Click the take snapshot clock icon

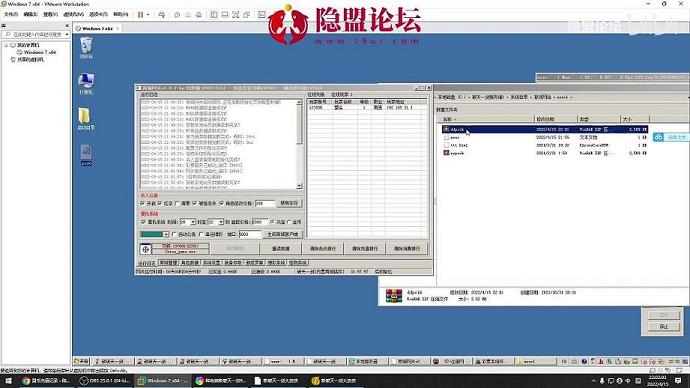[x=177, y=15]
